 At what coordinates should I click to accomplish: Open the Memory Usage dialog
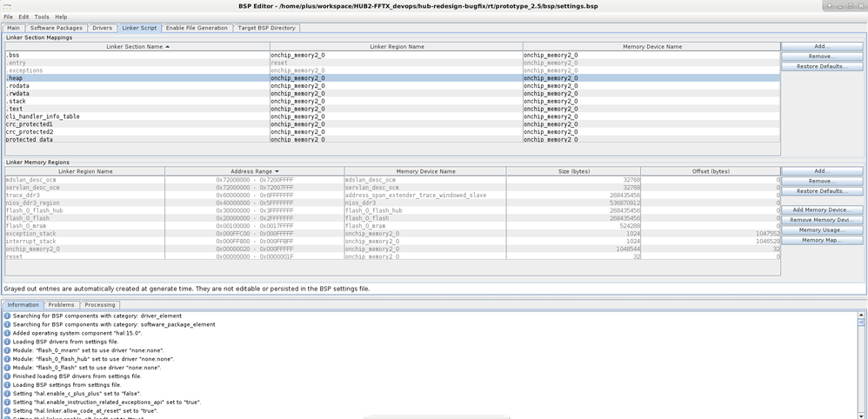click(x=822, y=230)
